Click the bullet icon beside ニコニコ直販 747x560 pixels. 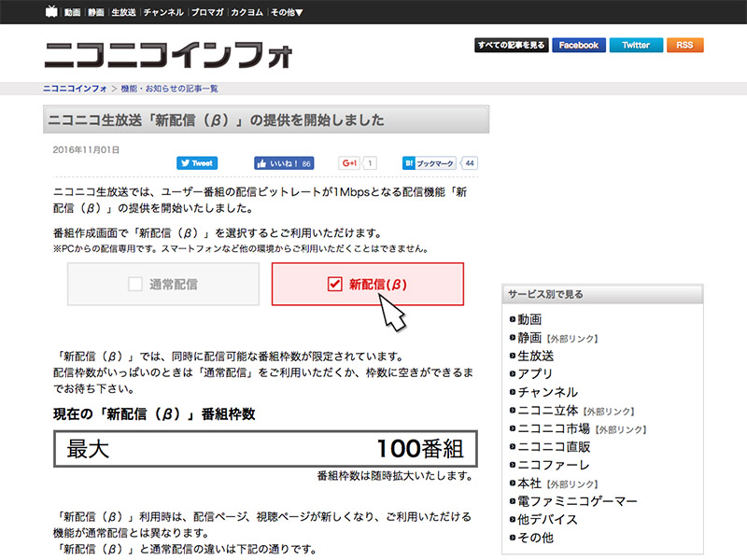tap(513, 447)
